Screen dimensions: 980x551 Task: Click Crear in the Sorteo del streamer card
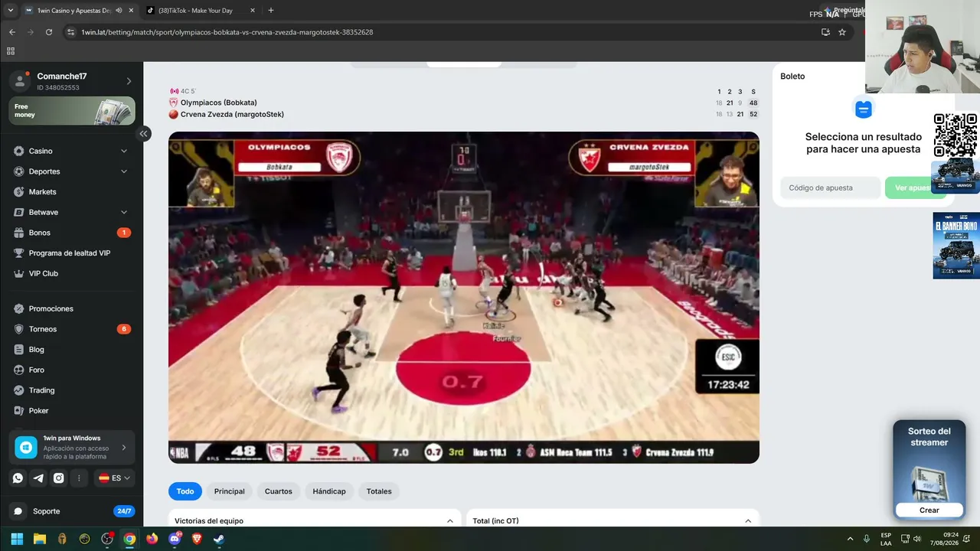click(x=929, y=510)
